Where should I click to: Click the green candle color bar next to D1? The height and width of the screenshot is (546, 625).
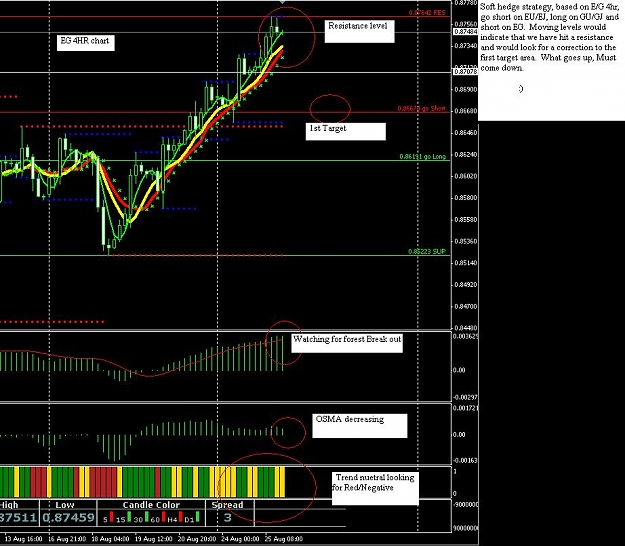pos(198,517)
